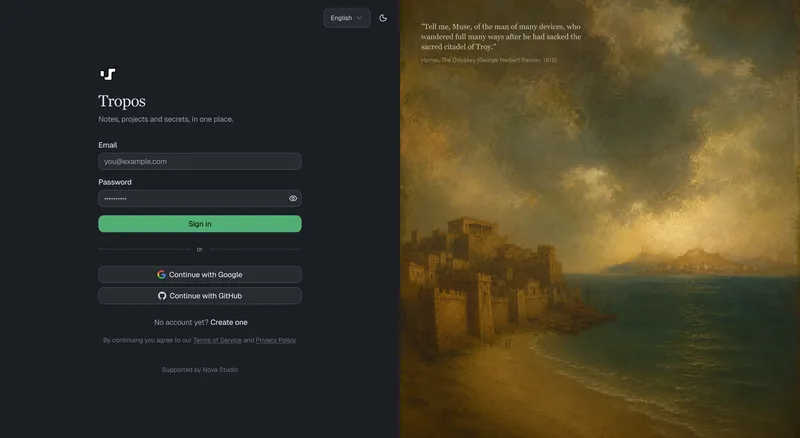Show password using the eye icon
Screen dimensions: 800x438
point(293,199)
